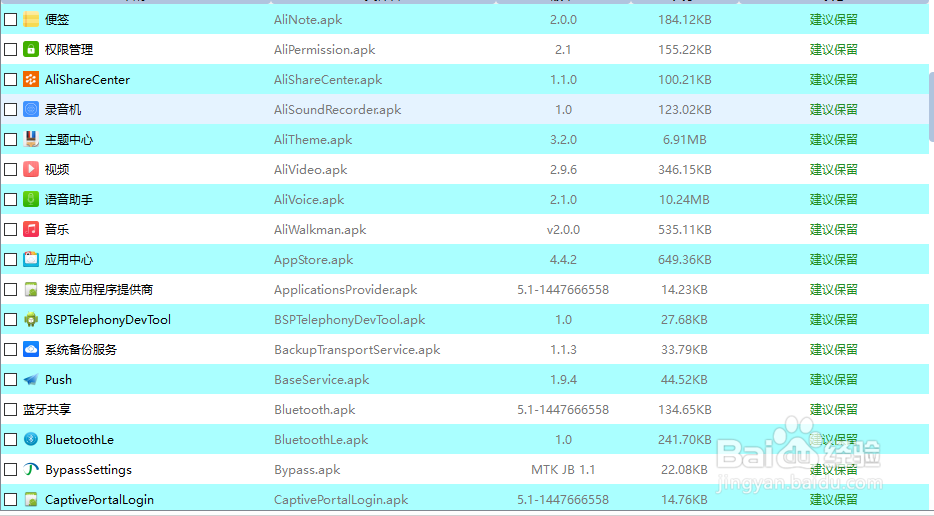Click the v2.0.0 version value
The width and height of the screenshot is (934, 516).
[563, 229]
